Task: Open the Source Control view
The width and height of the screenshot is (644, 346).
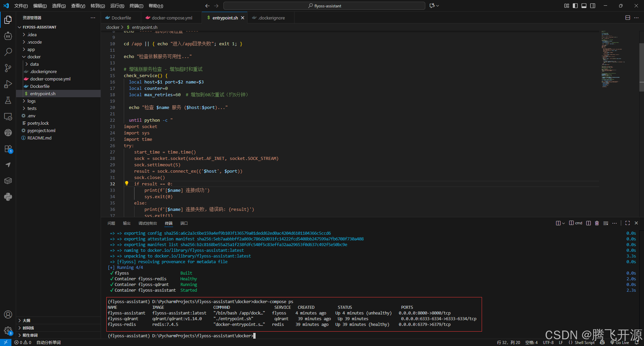Action: coord(8,68)
